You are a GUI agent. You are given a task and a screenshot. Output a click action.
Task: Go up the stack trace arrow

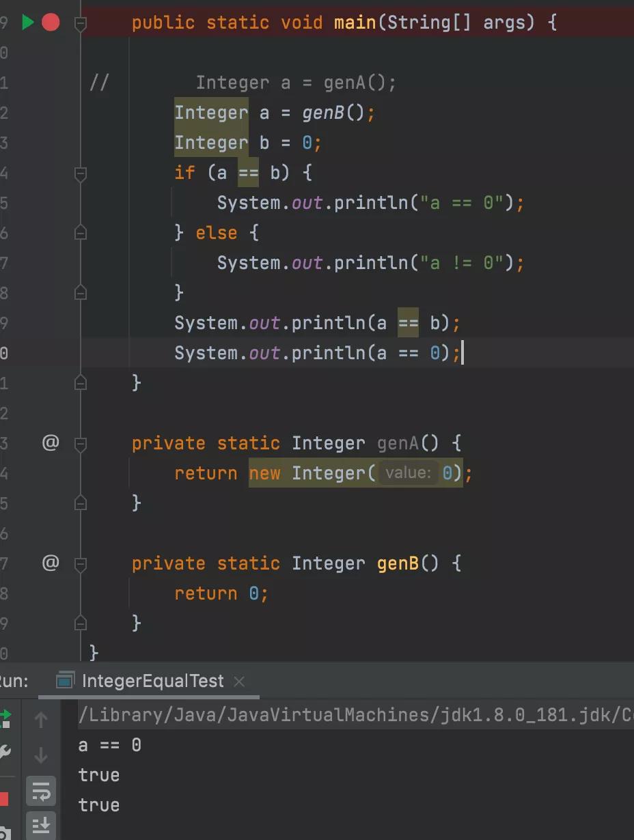[41, 720]
